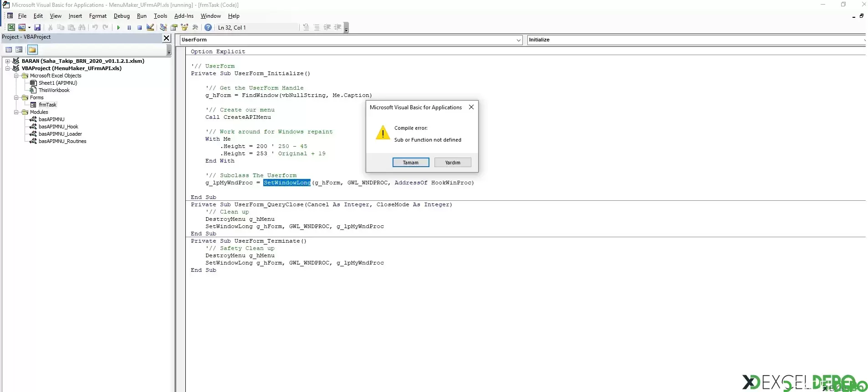Viewport: 868px width, 392px height.
Task: Click the View Microsoft Excel icon
Action: click(11, 27)
